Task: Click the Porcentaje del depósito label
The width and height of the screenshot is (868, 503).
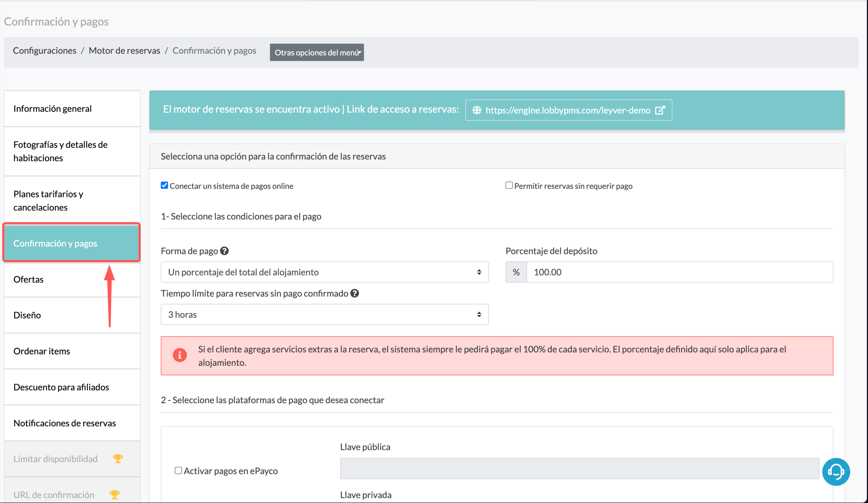Action: [x=551, y=251]
